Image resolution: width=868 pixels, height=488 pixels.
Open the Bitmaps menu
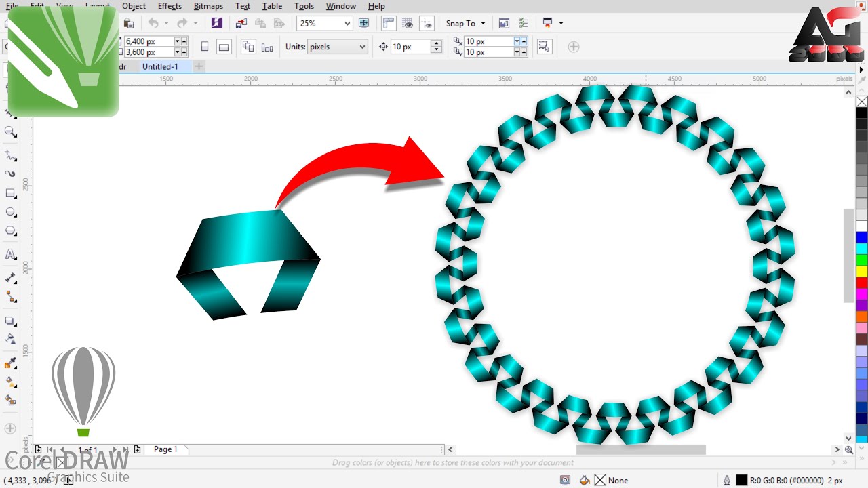click(208, 6)
